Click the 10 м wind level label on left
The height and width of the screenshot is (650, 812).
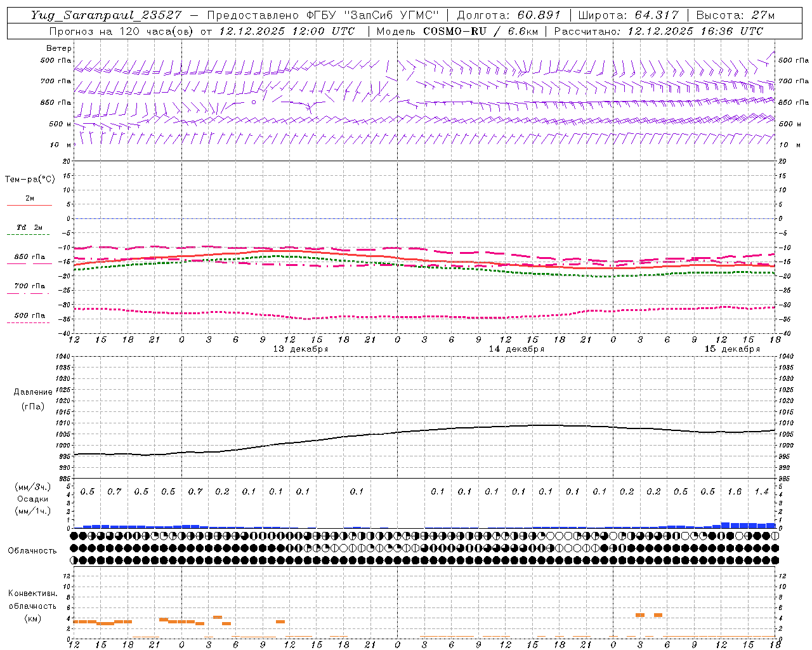point(60,145)
